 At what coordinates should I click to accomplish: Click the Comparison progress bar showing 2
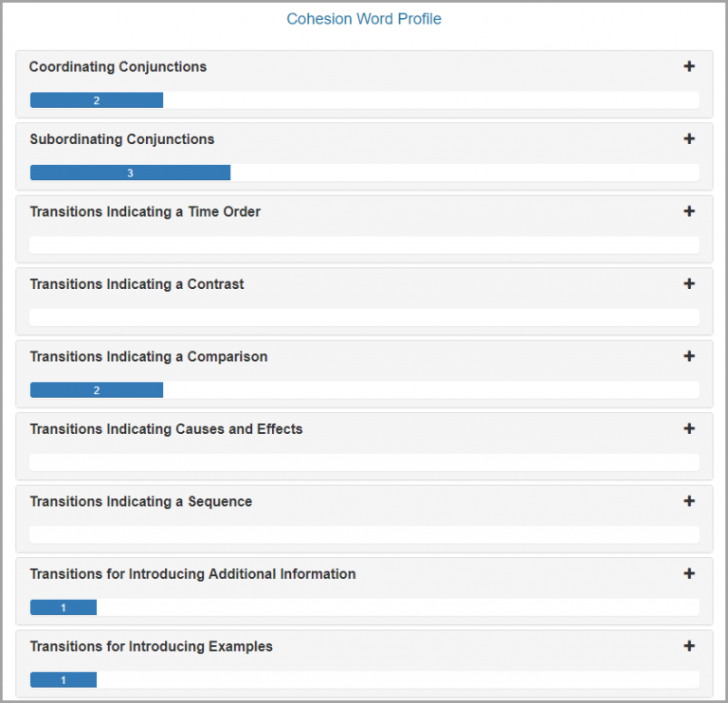point(97,390)
